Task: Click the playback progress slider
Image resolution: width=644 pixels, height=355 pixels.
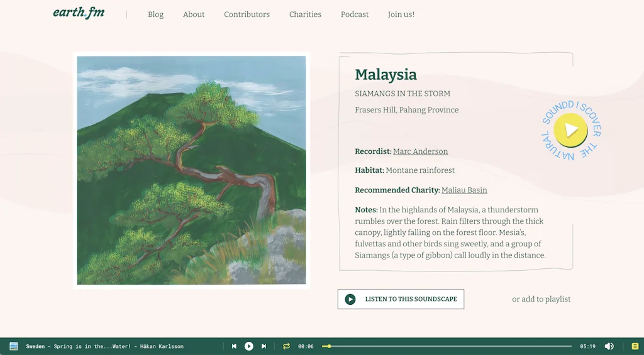Action: [x=447, y=346]
